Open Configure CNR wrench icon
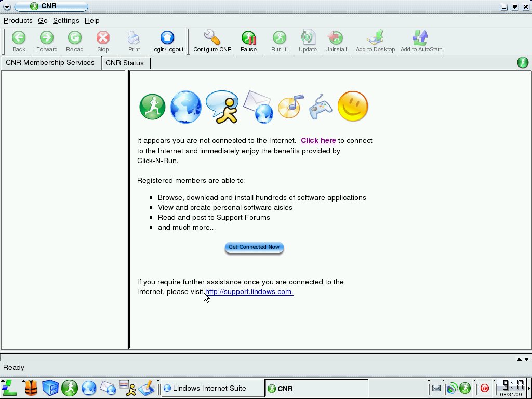The image size is (532, 399). coord(212,42)
